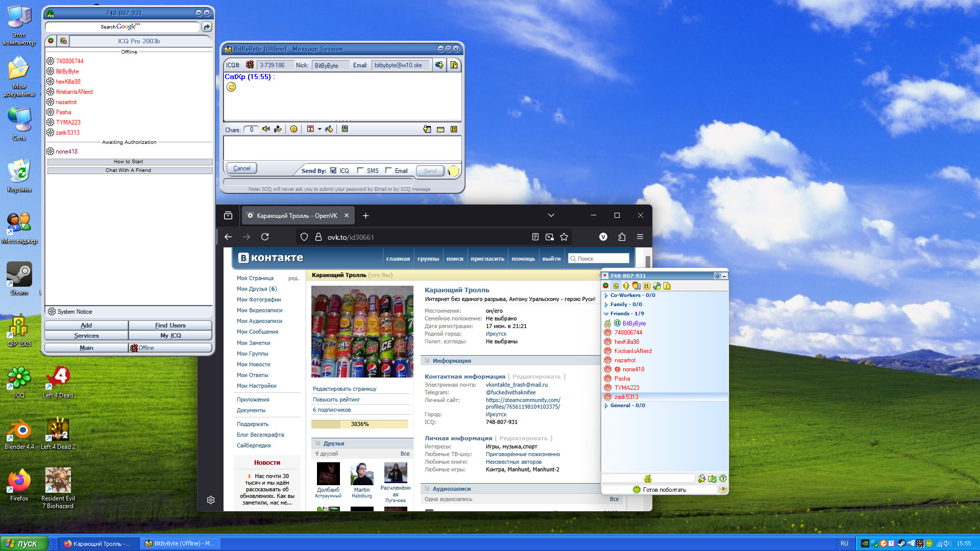
Task: Enable the SMS send checkbox
Action: pyautogui.click(x=360, y=171)
